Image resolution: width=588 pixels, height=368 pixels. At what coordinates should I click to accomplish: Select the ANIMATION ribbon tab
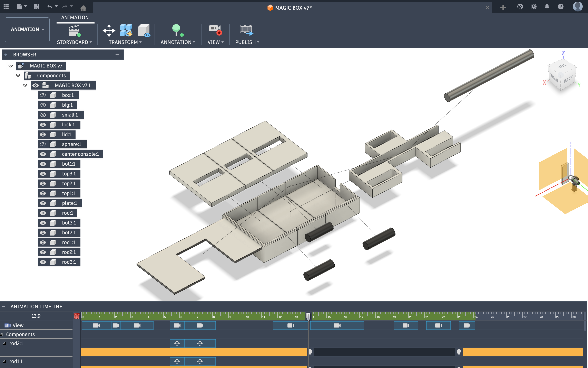point(75,18)
